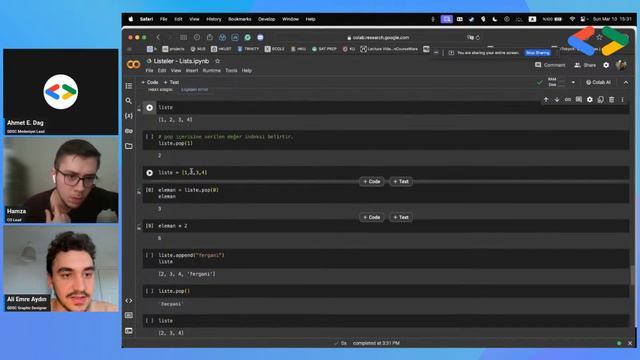Open Colab table of contents panel

[x=129, y=86]
